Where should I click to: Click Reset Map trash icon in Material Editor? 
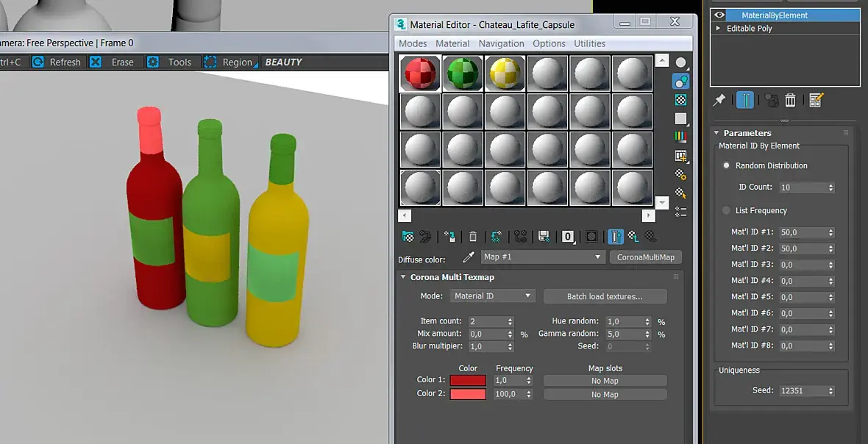point(473,237)
